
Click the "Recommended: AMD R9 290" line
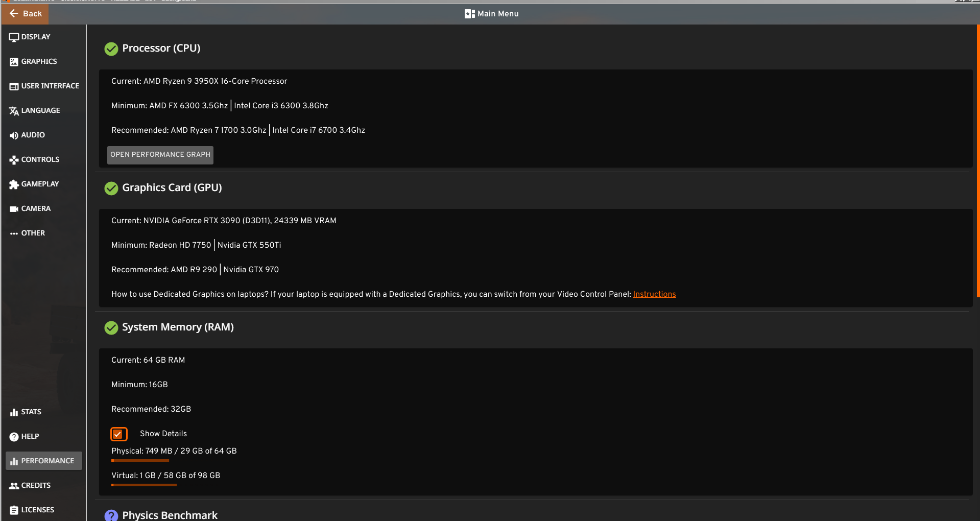(x=195, y=270)
